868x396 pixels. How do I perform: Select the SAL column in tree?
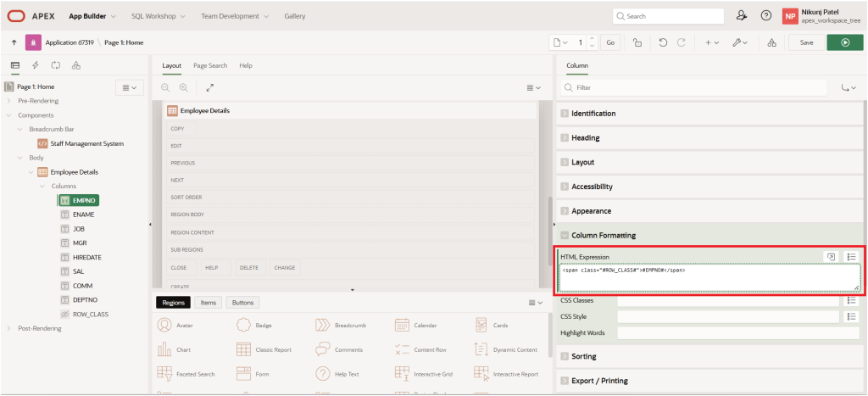(x=78, y=271)
